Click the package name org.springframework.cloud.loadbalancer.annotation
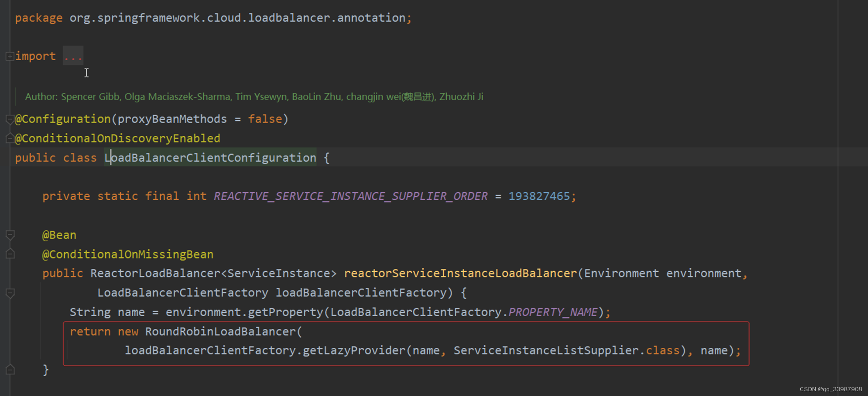The height and width of the screenshot is (396, 868). [x=237, y=18]
